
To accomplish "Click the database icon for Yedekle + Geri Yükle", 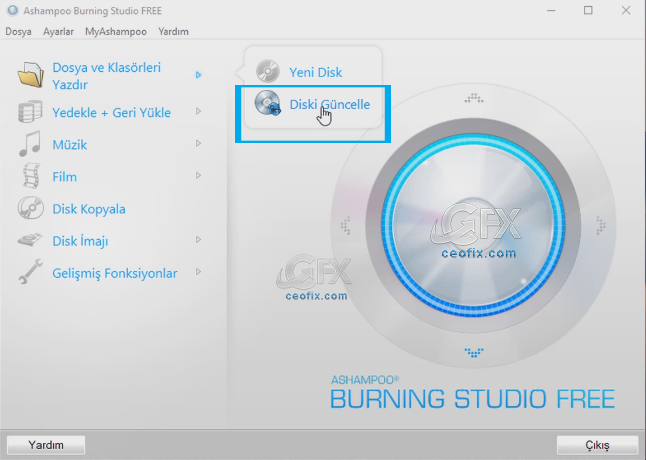I will tap(30, 112).
